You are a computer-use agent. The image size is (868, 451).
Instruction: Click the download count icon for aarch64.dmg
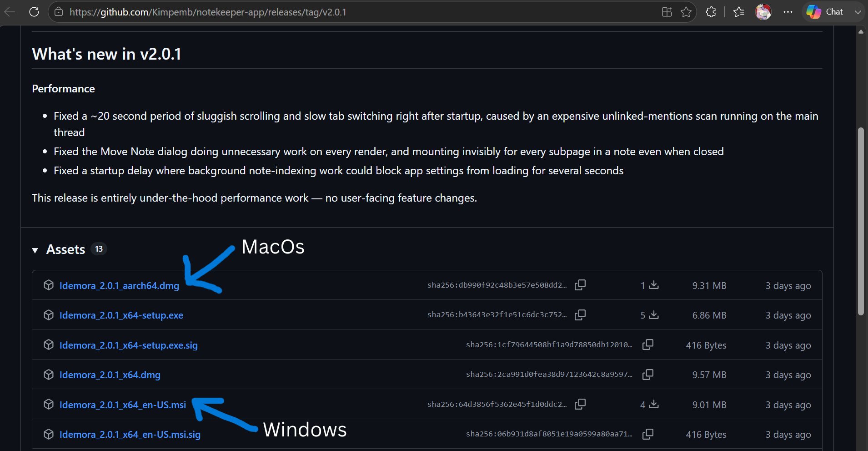654,285
